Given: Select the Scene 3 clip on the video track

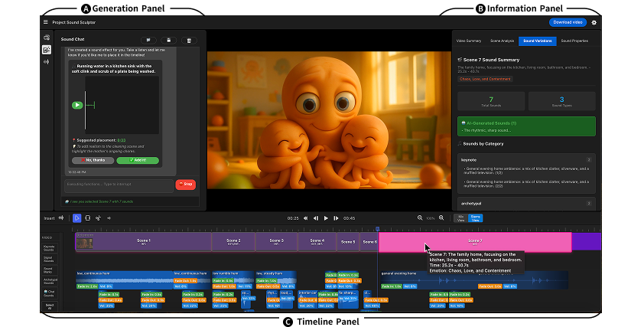Looking at the screenshot, I should (x=276, y=242).
